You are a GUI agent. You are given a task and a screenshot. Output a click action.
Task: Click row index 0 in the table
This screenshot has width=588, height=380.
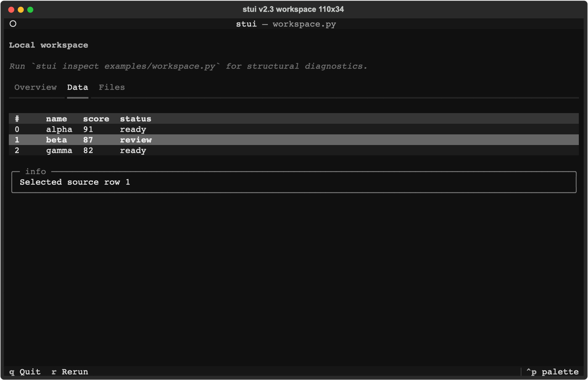coord(17,129)
